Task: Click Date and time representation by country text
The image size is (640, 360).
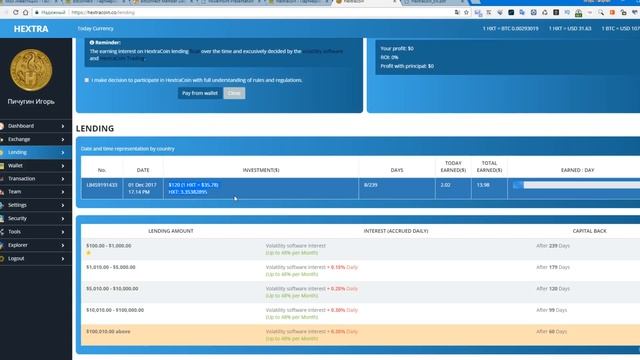Action: 128,149
